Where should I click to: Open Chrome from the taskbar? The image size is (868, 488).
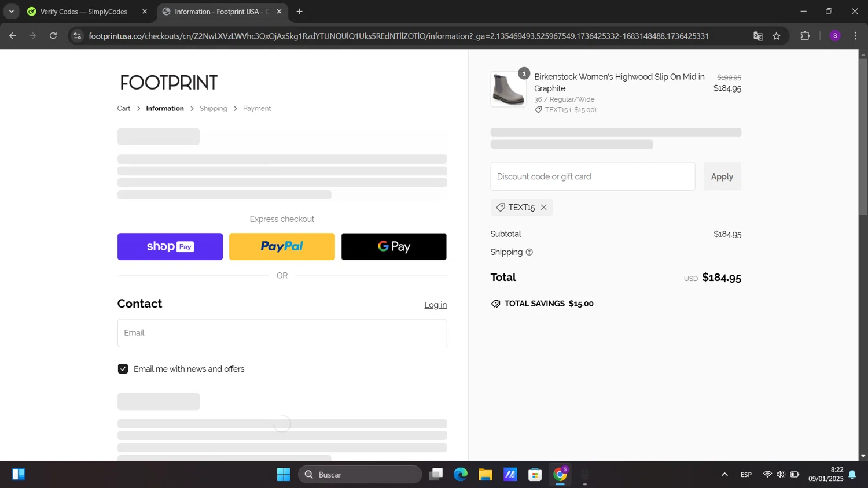560,475
